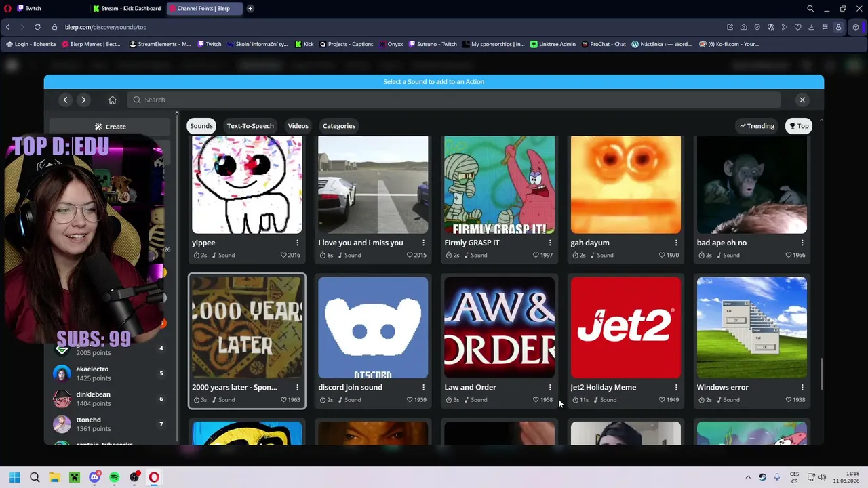Select the Jet2 Holiday Meme thumbnail
This screenshot has width=868, height=488.
(x=626, y=327)
